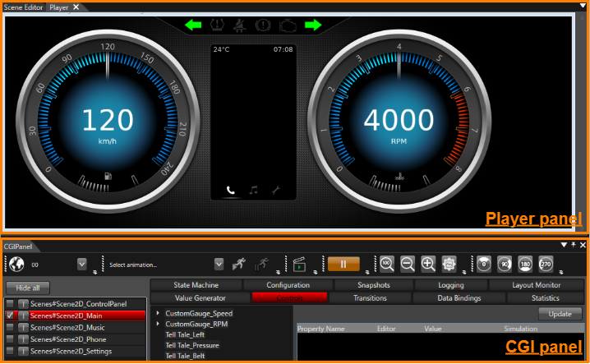Enable the Scenes#Scene2D_ControlPanel checkbox
The image size is (590, 364).
point(10,303)
